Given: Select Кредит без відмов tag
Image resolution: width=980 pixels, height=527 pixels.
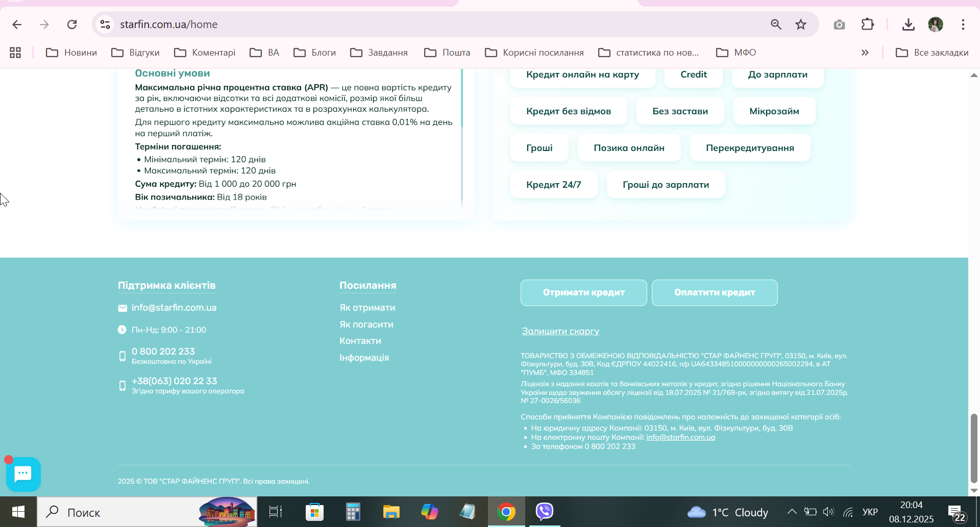Looking at the screenshot, I should click(x=569, y=111).
